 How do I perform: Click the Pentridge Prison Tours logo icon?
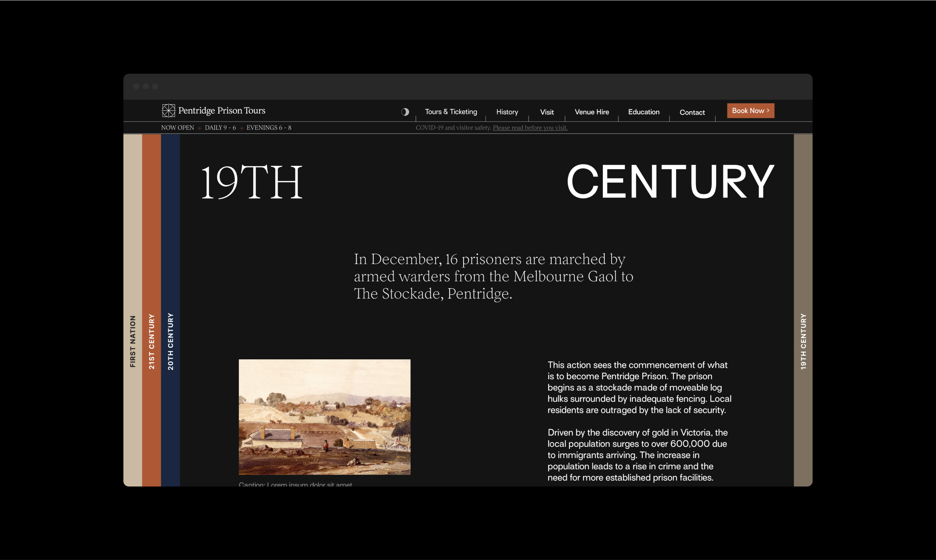168,110
